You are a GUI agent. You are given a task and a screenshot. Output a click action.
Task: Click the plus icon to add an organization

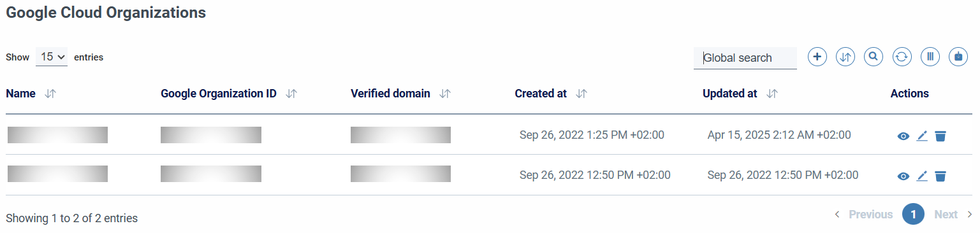click(817, 57)
